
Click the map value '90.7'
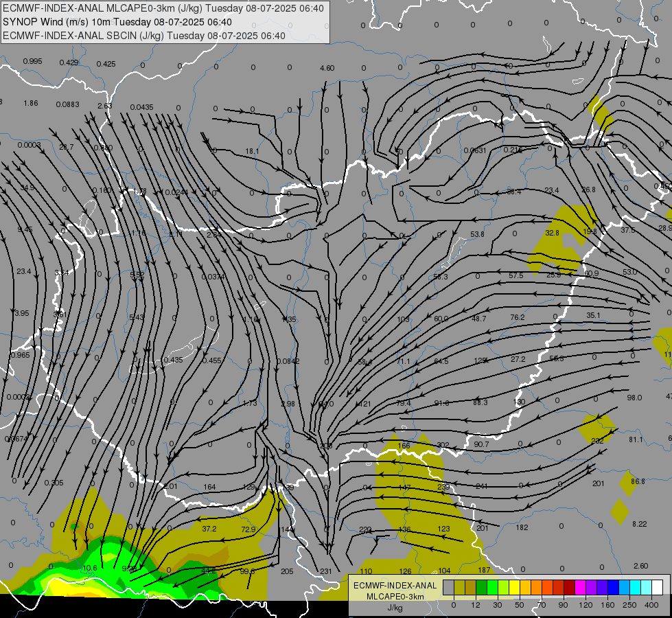[481, 444]
